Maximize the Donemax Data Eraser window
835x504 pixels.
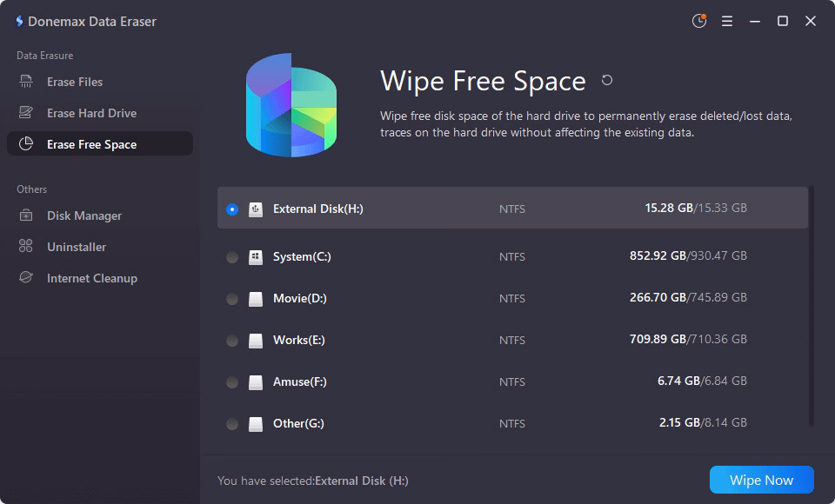click(782, 21)
